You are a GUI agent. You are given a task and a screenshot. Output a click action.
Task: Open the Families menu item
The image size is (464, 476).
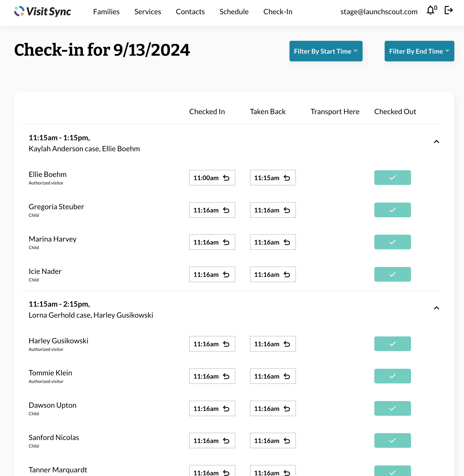tap(106, 12)
